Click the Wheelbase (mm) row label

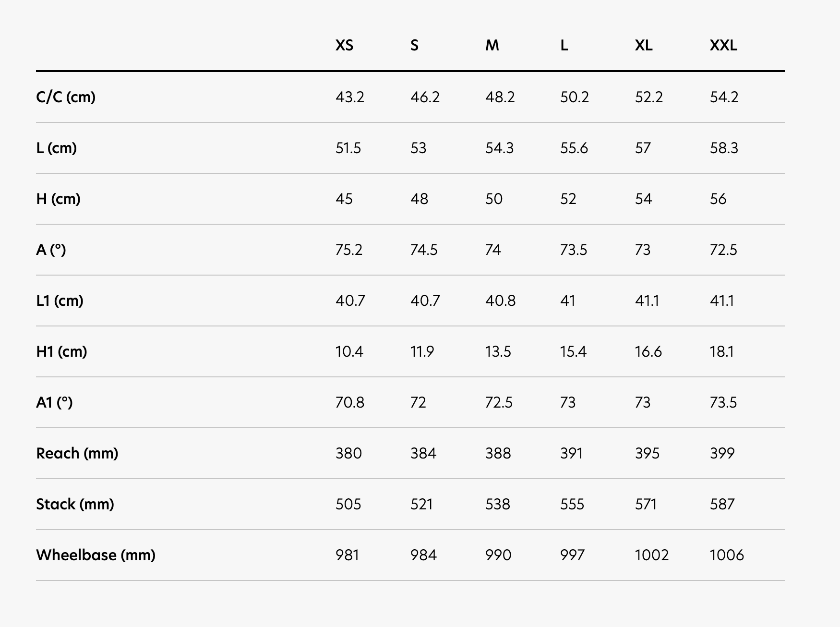click(96, 555)
